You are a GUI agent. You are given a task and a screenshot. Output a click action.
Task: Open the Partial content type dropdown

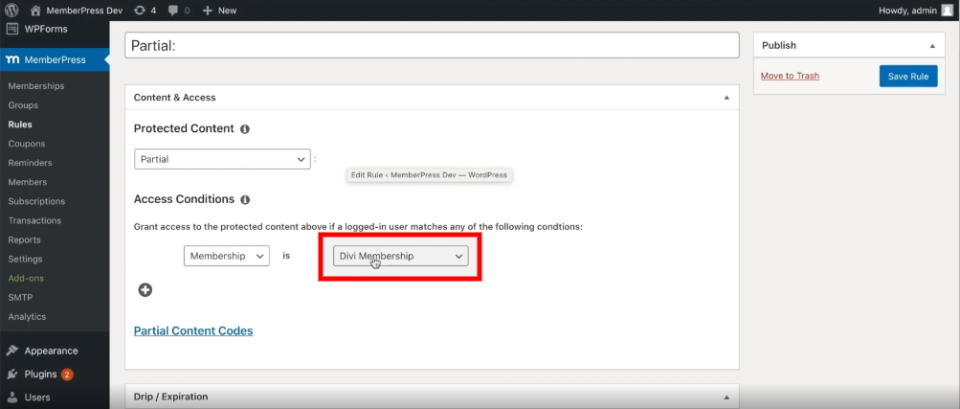coord(222,159)
